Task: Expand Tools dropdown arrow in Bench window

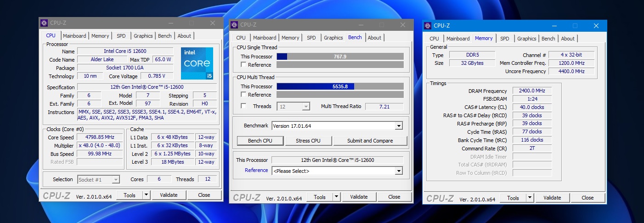Action: pos(336,197)
